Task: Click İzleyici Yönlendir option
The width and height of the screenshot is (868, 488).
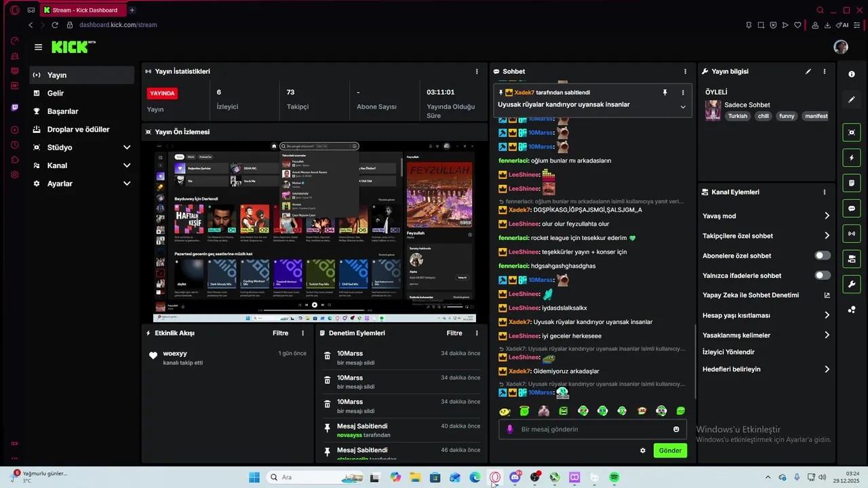Action: pos(728,352)
